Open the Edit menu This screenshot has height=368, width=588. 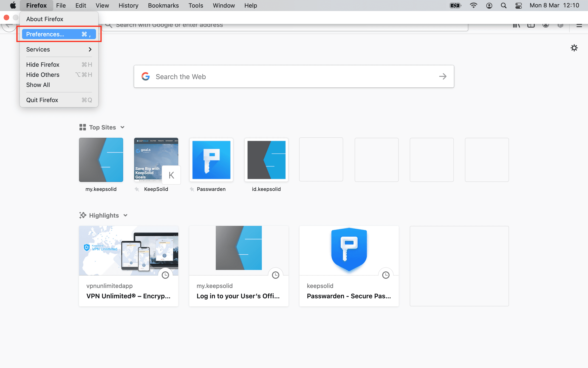click(x=81, y=5)
